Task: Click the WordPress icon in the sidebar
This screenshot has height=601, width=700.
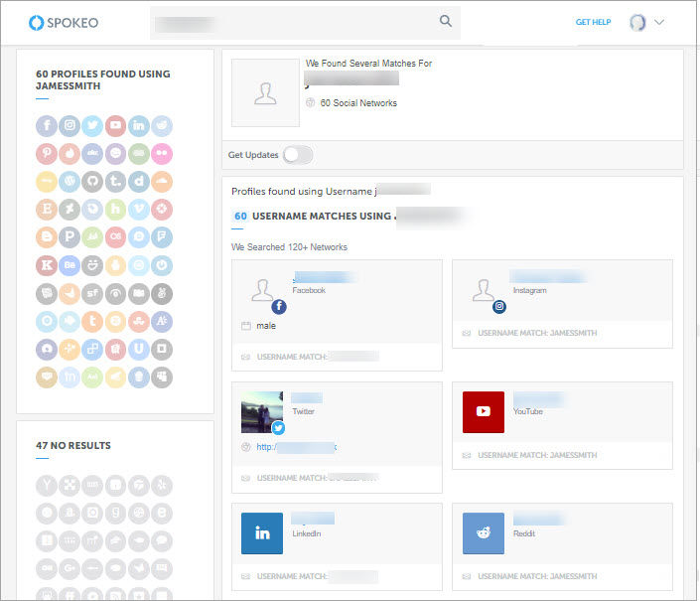Action: coord(70,181)
